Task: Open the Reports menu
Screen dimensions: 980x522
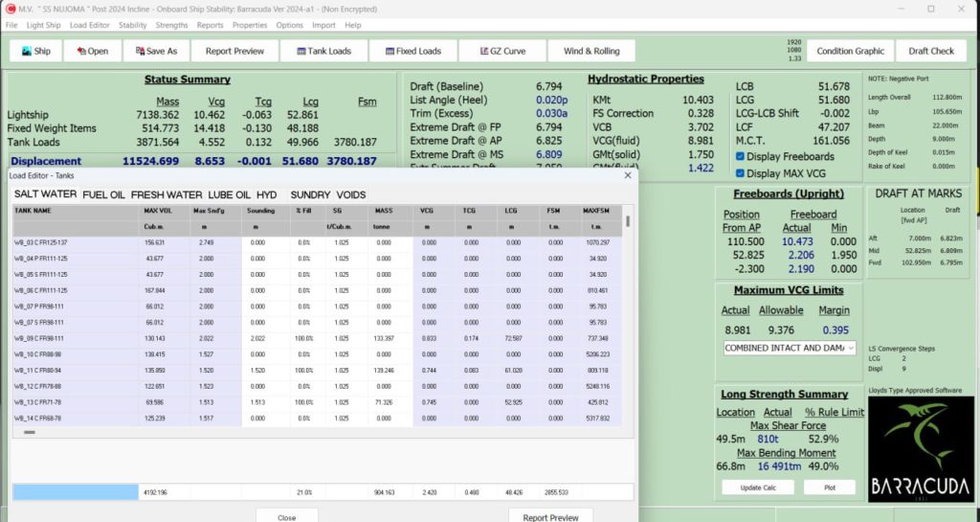Action: (210, 25)
